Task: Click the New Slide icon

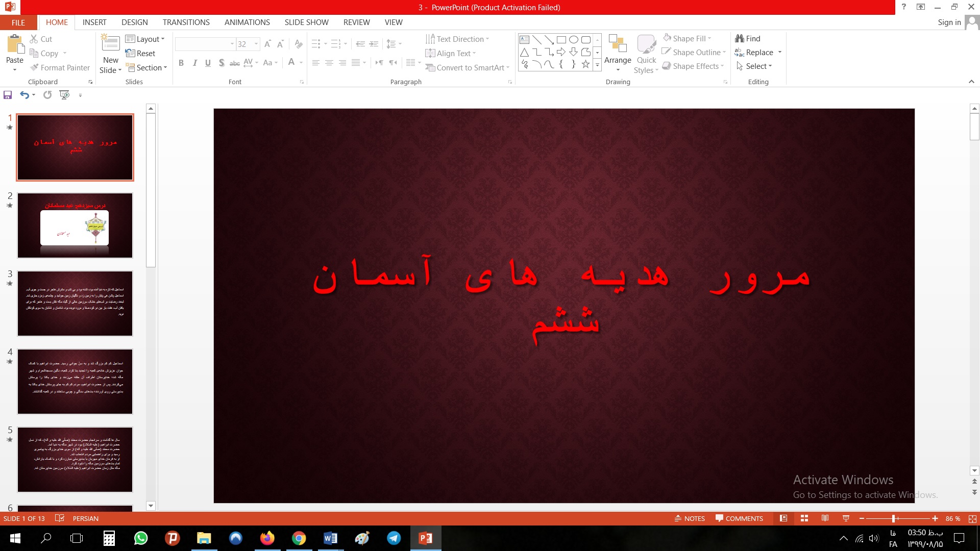Action: click(110, 43)
